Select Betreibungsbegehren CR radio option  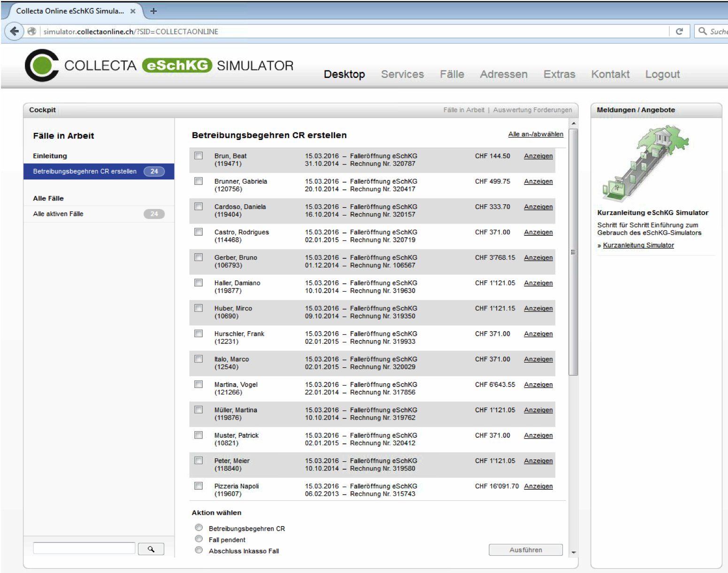point(199,528)
